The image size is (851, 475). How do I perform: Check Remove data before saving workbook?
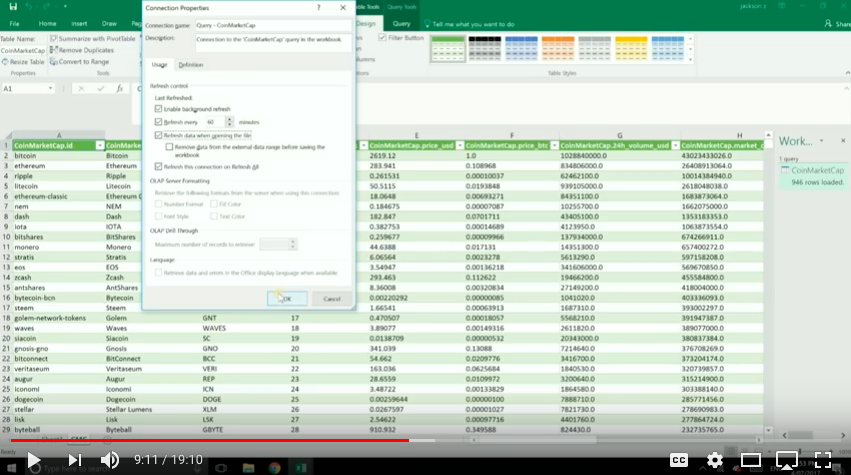point(169,147)
